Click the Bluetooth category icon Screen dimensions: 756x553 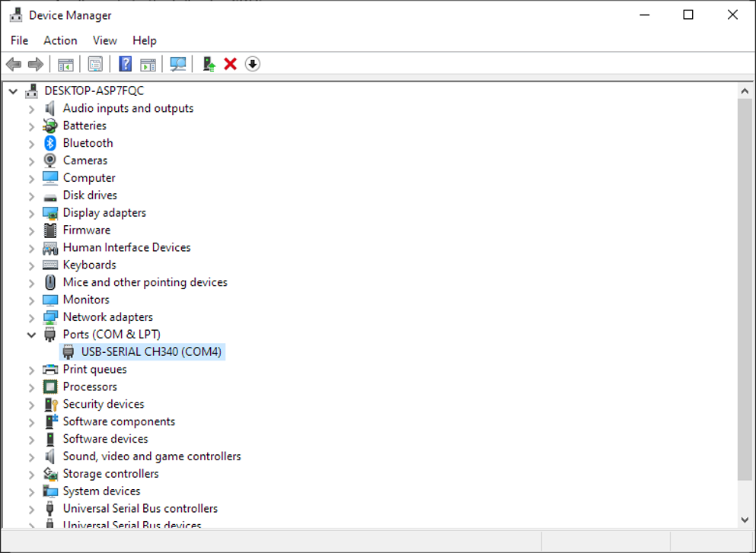click(50, 143)
